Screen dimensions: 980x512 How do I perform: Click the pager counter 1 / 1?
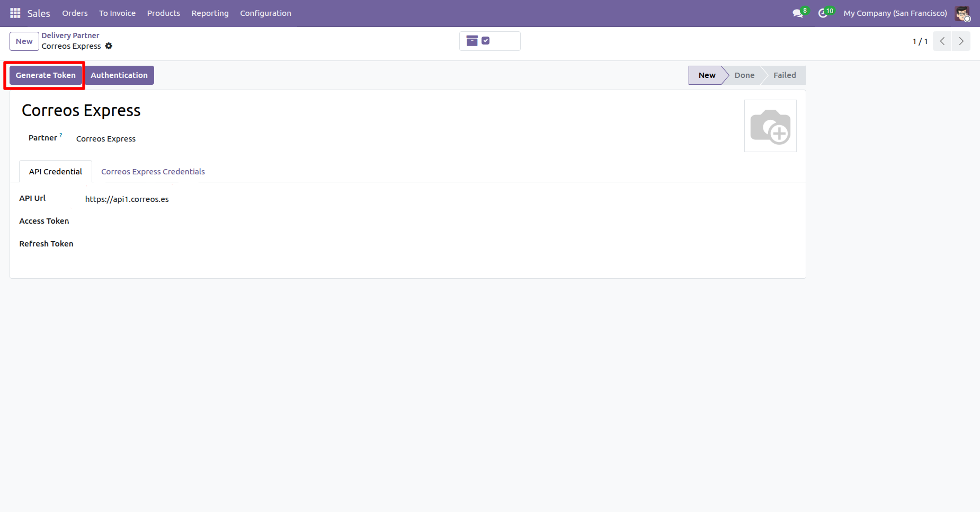coord(920,41)
